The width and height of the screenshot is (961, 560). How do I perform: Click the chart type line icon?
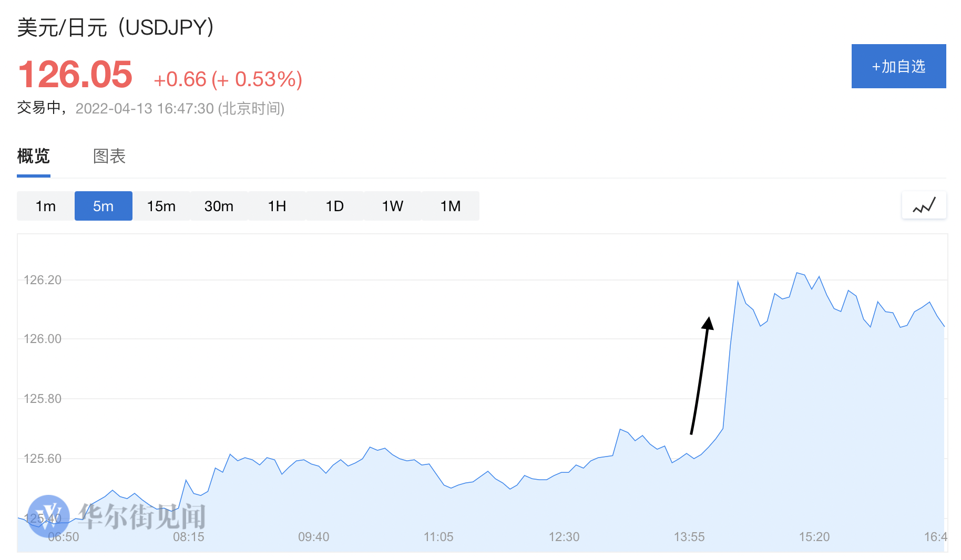(x=924, y=205)
